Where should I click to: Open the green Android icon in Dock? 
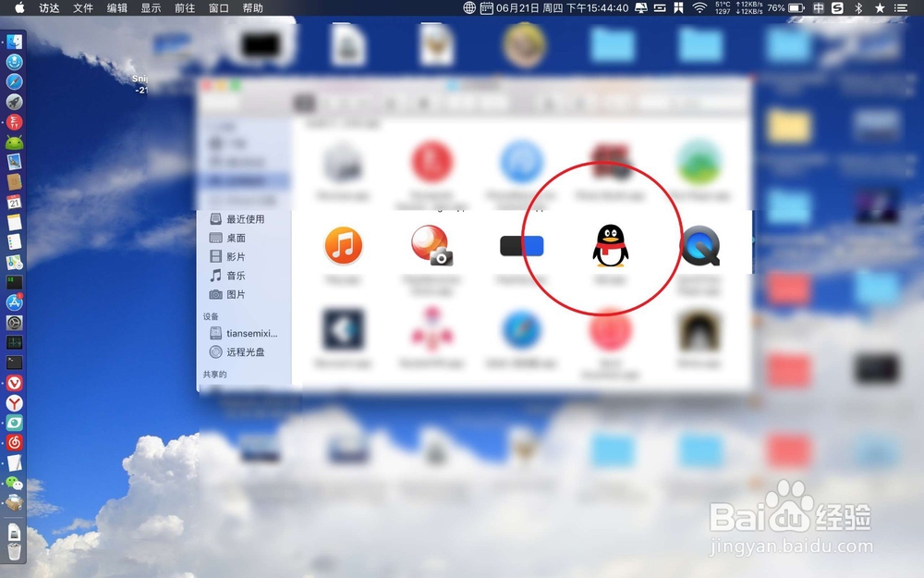(14, 142)
